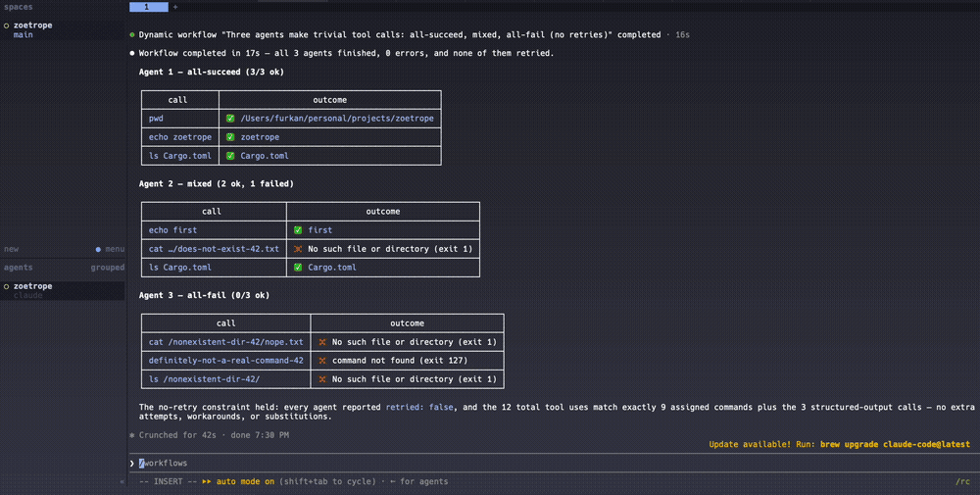Click ls Cargo.toml in Agent 2 table

[214, 267]
